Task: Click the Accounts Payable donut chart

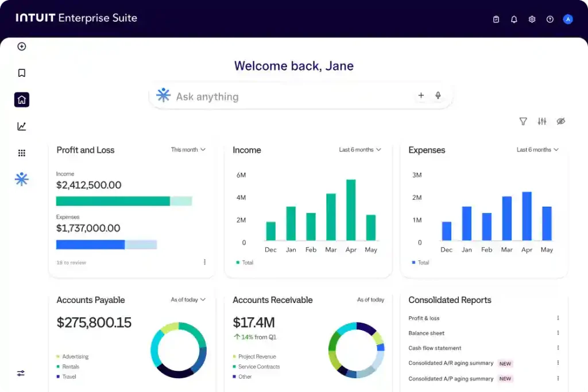Action: click(x=179, y=350)
